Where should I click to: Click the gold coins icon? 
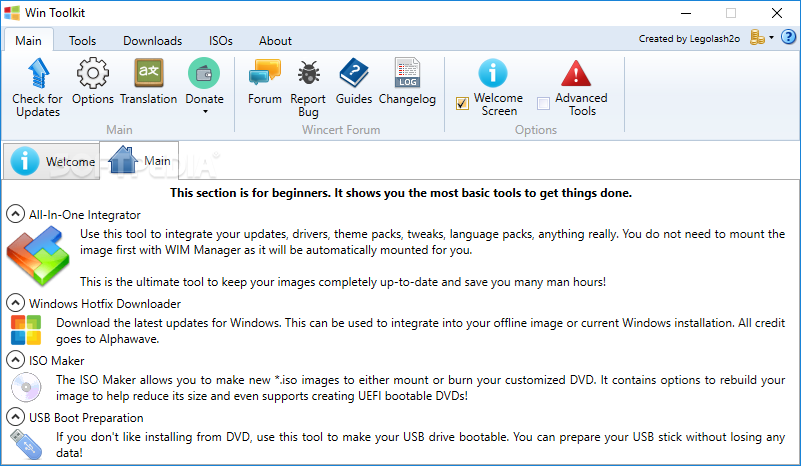tap(757, 37)
